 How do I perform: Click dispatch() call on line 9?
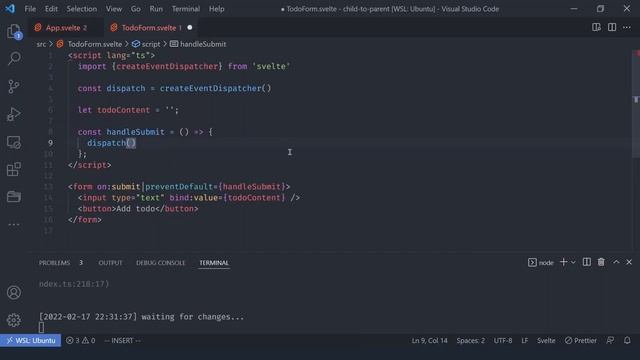pyautogui.click(x=111, y=143)
